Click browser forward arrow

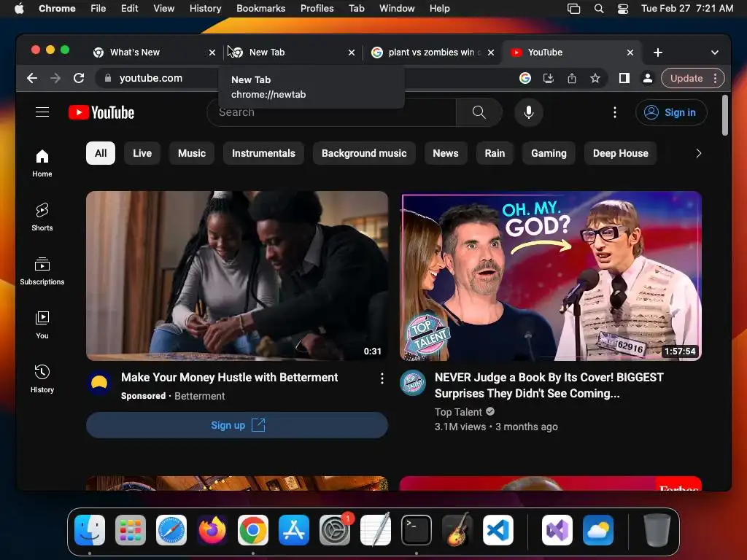[55, 78]
